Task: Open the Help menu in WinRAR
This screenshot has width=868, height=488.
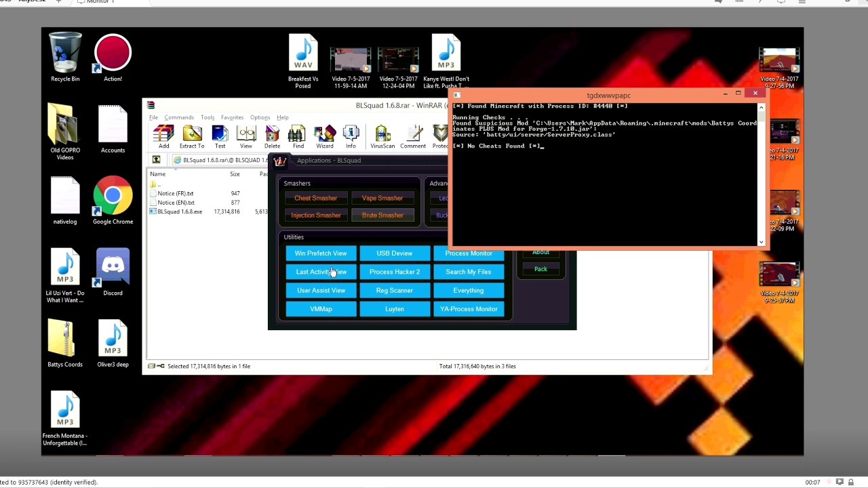Action: coord(283,117)
